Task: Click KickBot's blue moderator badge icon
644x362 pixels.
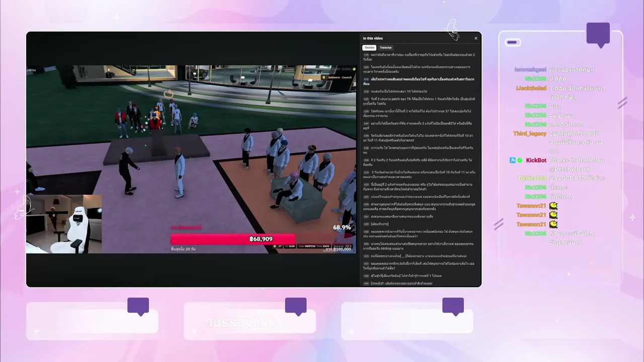Action: 513,160
